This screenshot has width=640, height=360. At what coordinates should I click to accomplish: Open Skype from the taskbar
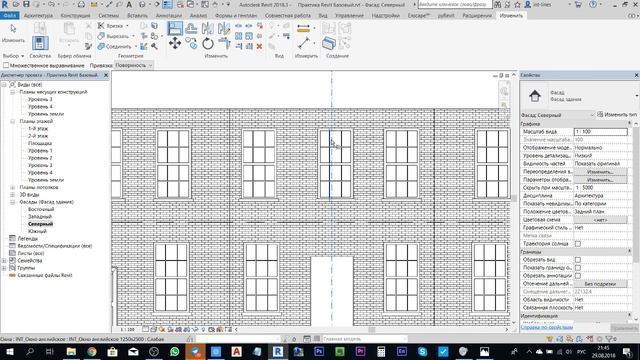[x=422, y=351]
